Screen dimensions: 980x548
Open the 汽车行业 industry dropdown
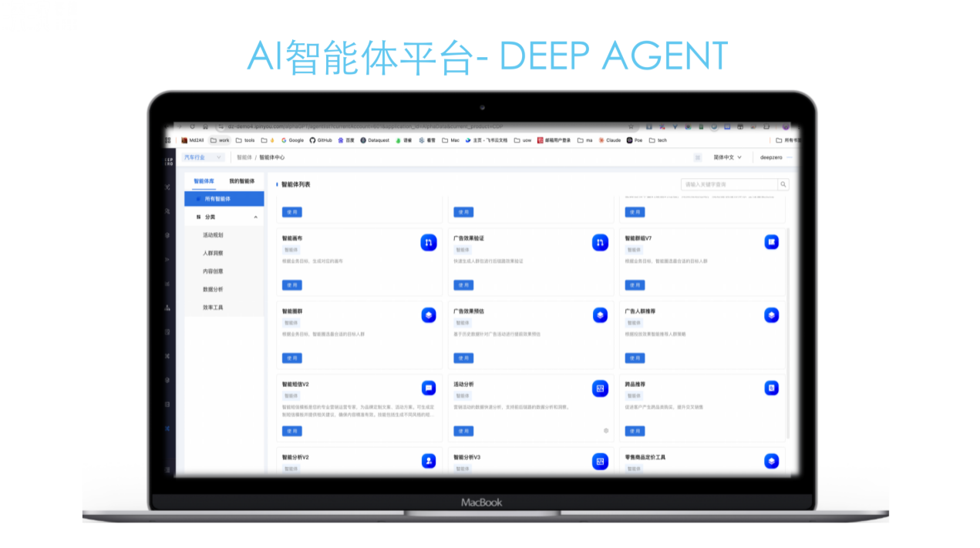[201, 156]
